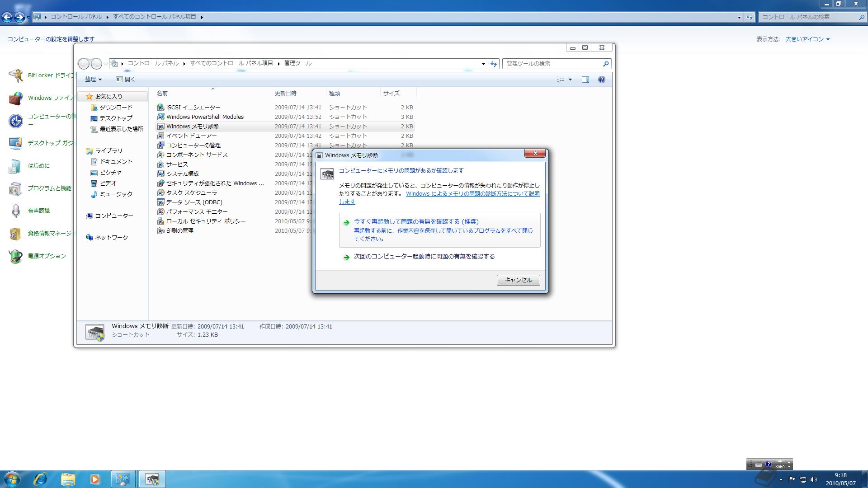
Task: Click 開く toolbar button
Action: click(x=125, y=80)
